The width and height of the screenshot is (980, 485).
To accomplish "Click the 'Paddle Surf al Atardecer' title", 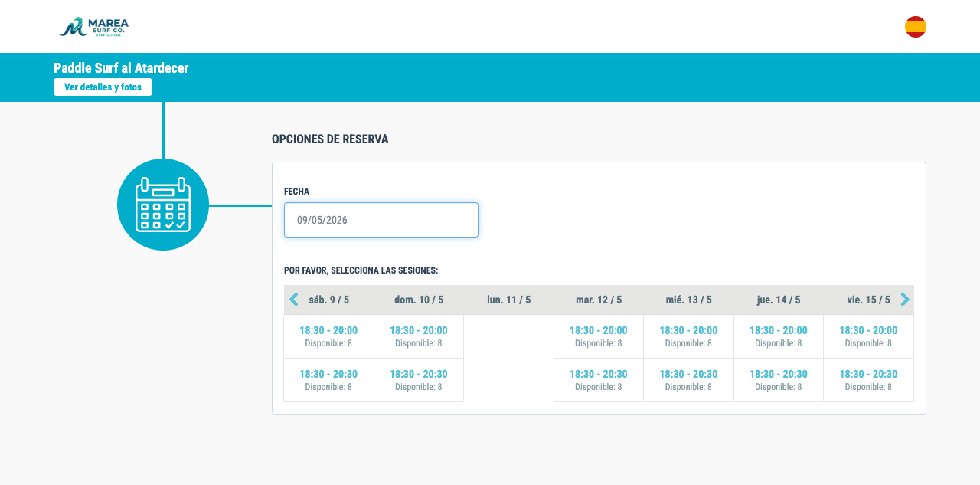I will pyautogui.click(x=121, y=68).
